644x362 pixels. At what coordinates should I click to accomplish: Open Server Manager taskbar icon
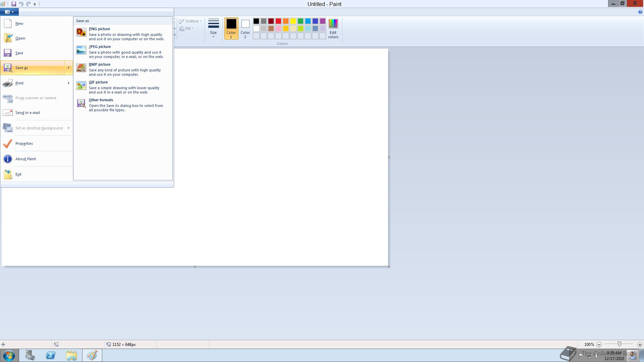pos(30,355)
